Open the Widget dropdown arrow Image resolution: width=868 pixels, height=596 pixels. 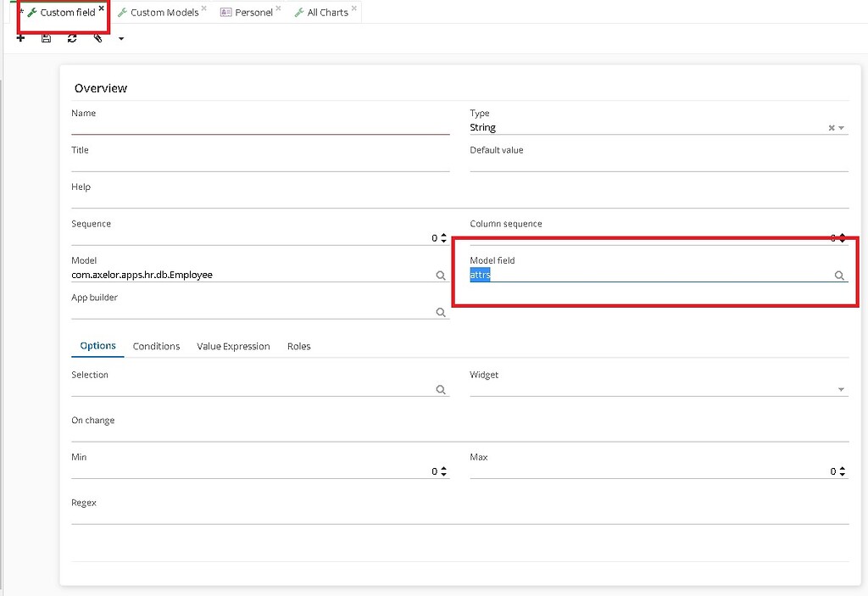click(x=842, y=390)
